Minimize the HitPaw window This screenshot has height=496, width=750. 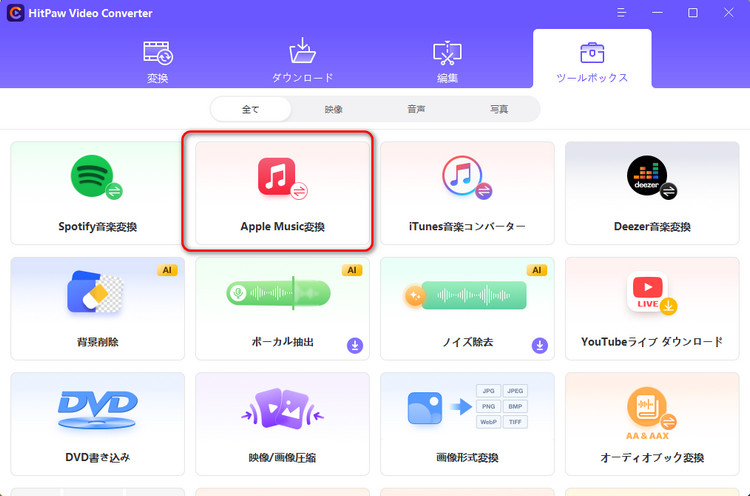tap(657, 12)
